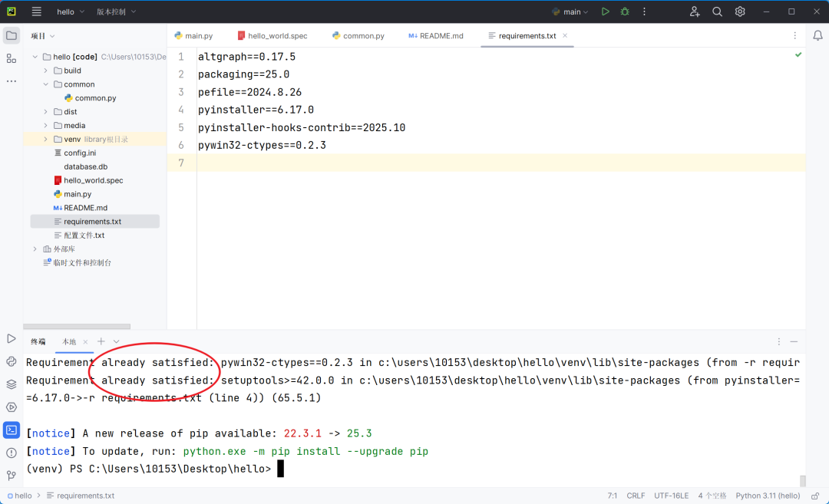The image size is (829, 504).
Task: Open scratches and consoles node
Action: (x=78, y=262)
